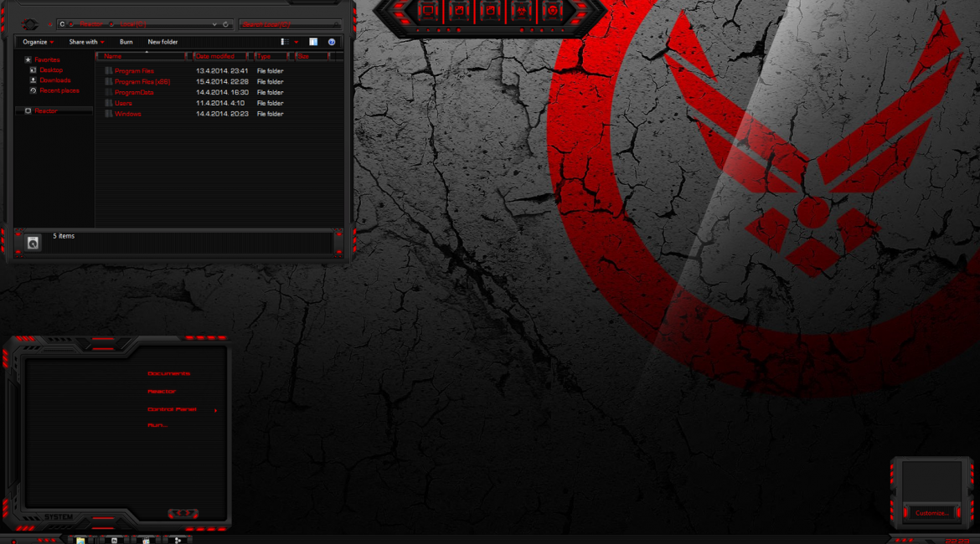The width and height of the screenshot is (980, 544).
Task: Open the monitor icon in top dock
Action: point(428,11)
